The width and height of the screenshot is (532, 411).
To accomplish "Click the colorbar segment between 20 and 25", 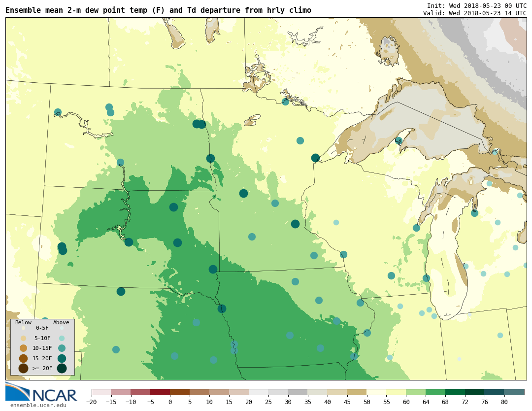I will pos(259,392).
